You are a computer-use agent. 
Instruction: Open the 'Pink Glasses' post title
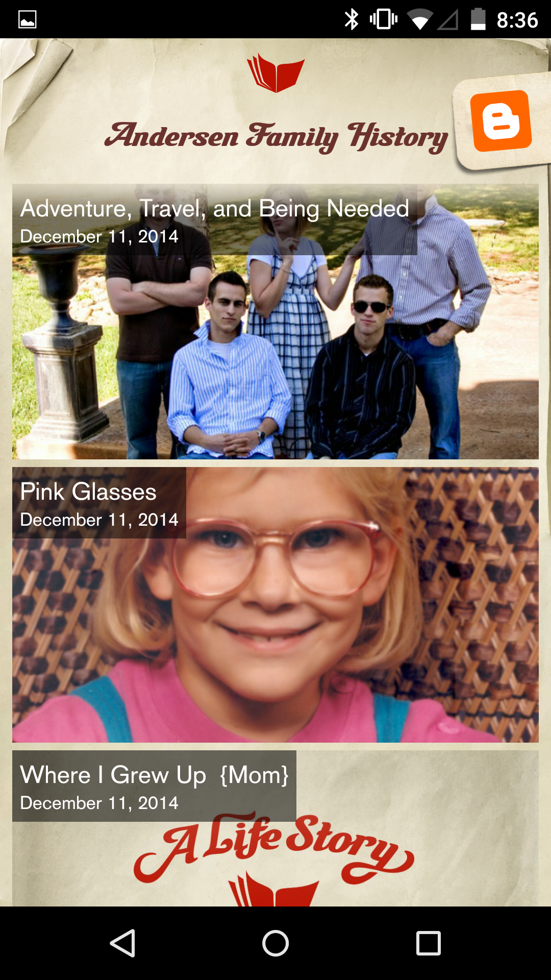88,492
